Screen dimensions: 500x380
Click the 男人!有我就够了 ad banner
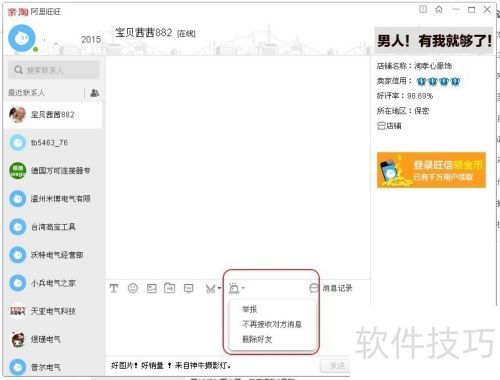pyautogui.click(x=434, y=41)
